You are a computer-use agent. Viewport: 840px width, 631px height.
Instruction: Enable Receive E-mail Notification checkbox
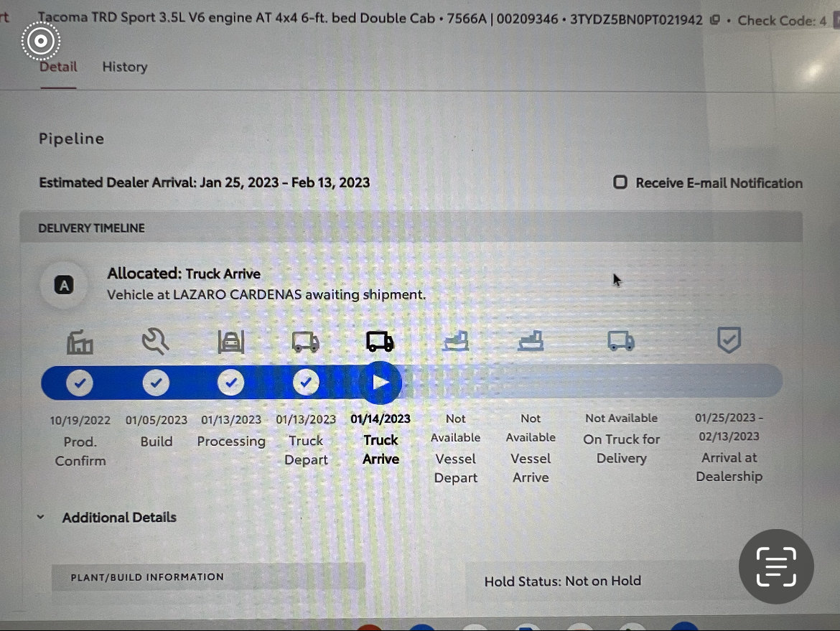[620, 182]
